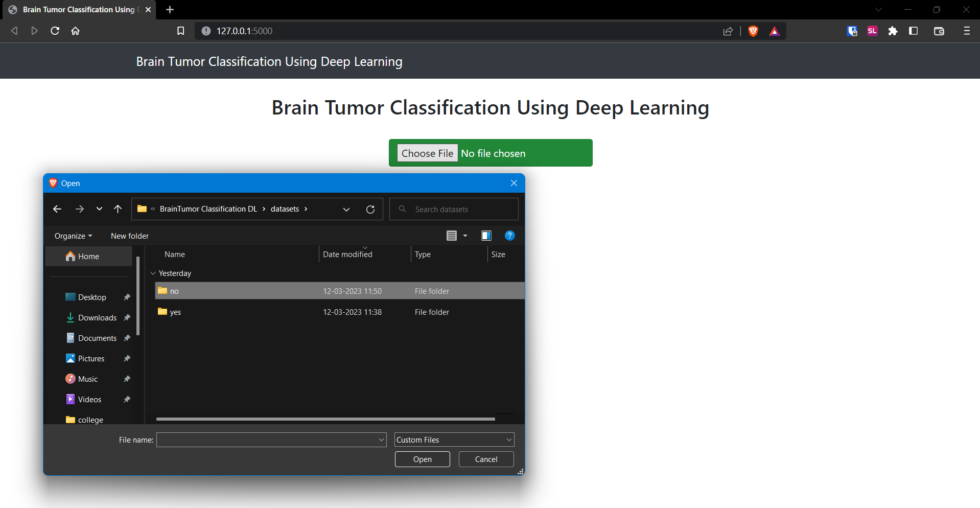Open the sidebar panel icon
This screenshot has height=508, width=980.
coord(913,31)
